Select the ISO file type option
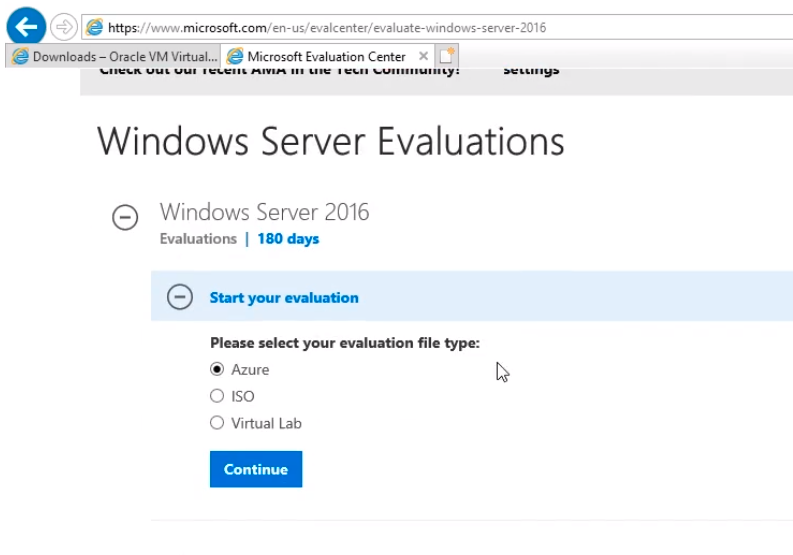This screenshot has width=793, height=555. point(217,396)
